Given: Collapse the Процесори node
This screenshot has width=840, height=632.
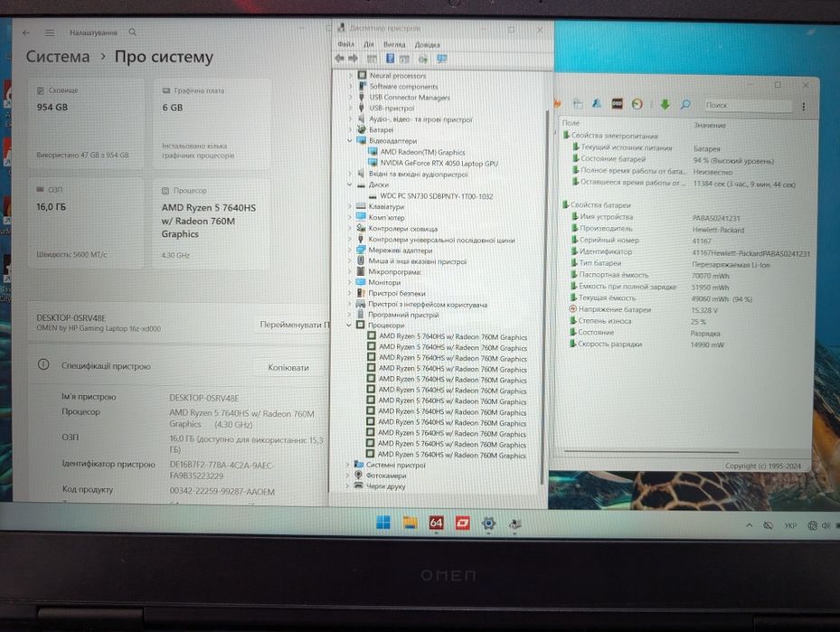Looking at the screenshot, I should (x=349, y=325).
